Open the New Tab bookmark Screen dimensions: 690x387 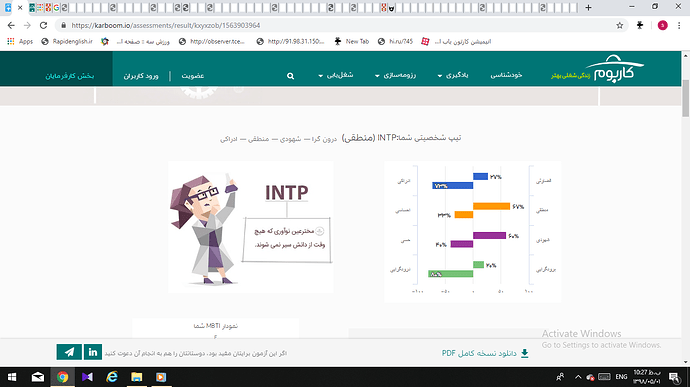[352, 41]
